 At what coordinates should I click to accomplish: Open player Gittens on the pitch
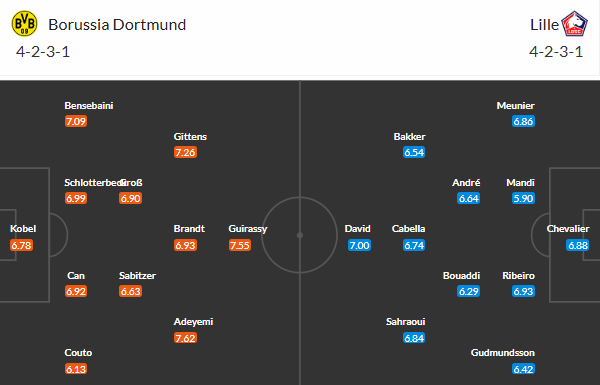pos(190,137)
